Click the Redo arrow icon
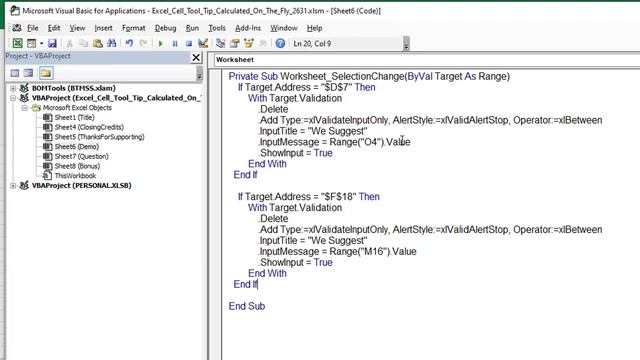This screenshot has width=640, height=360. [143, 43]
